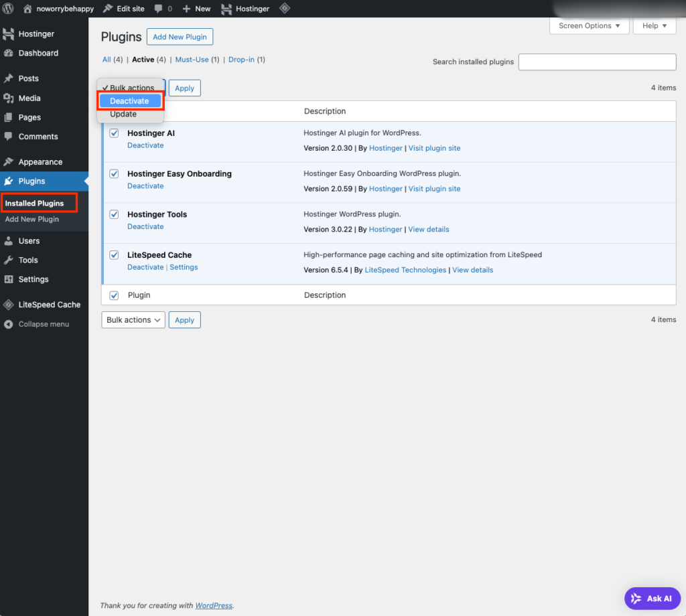Click Deactivate link under Hostinger AI
Image resolution: width=686 pixels, height=616 pixels.
tap(145, 145)
